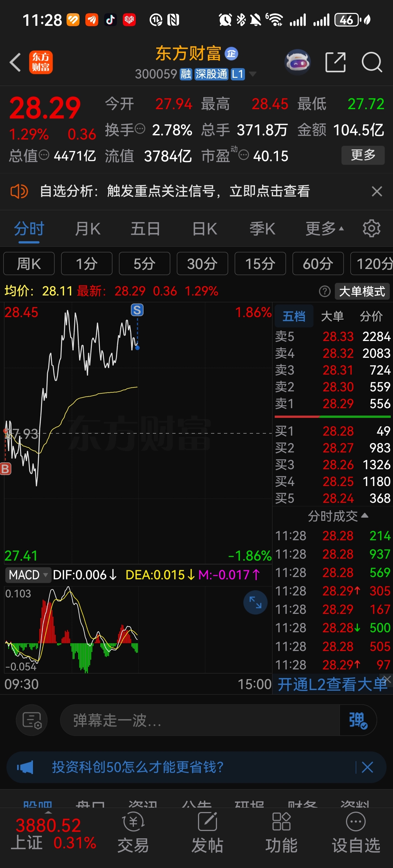The image size is (393, 868).
Task: Tap the back arrow icon
Action: click(x=16, y=62)
